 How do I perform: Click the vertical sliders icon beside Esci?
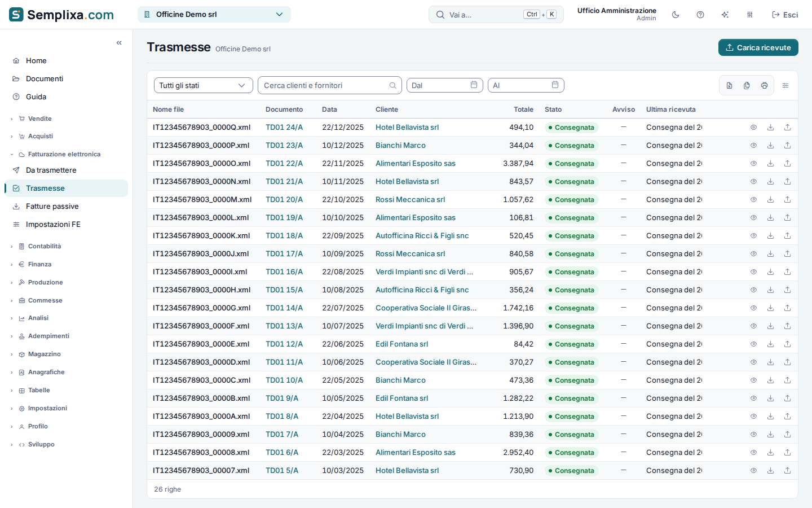coord(750,15)
